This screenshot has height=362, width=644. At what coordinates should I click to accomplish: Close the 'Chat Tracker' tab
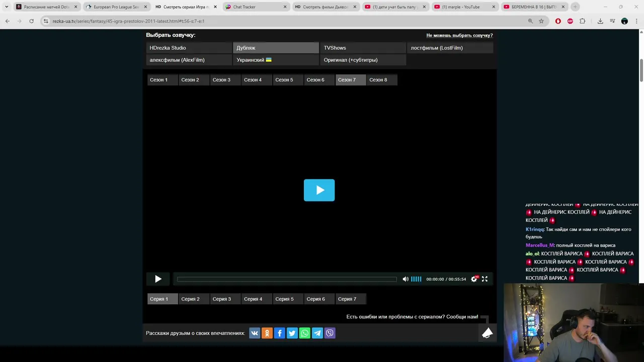(x=285, y=7)
